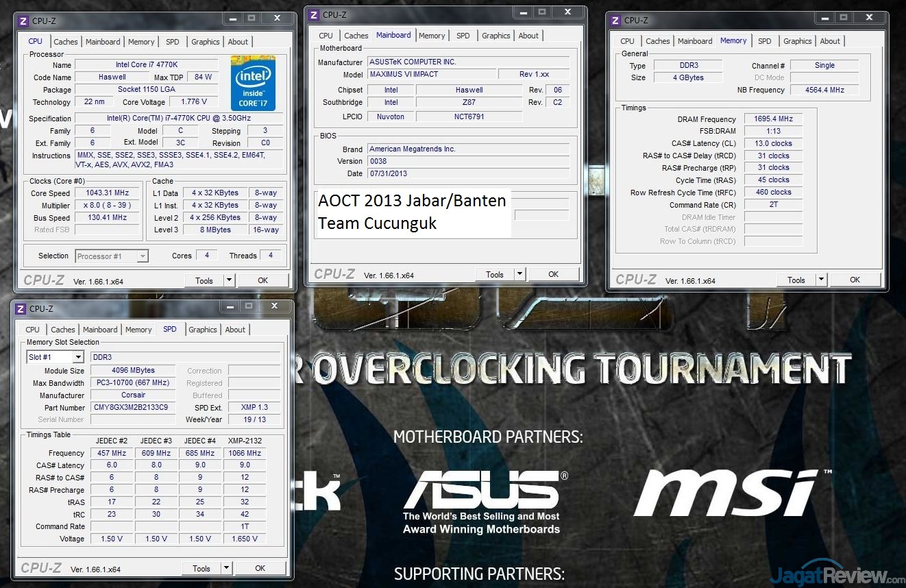Click the Package value "Socket 1150 LGA"
The image size is (906, 588).
pos(146,90)
